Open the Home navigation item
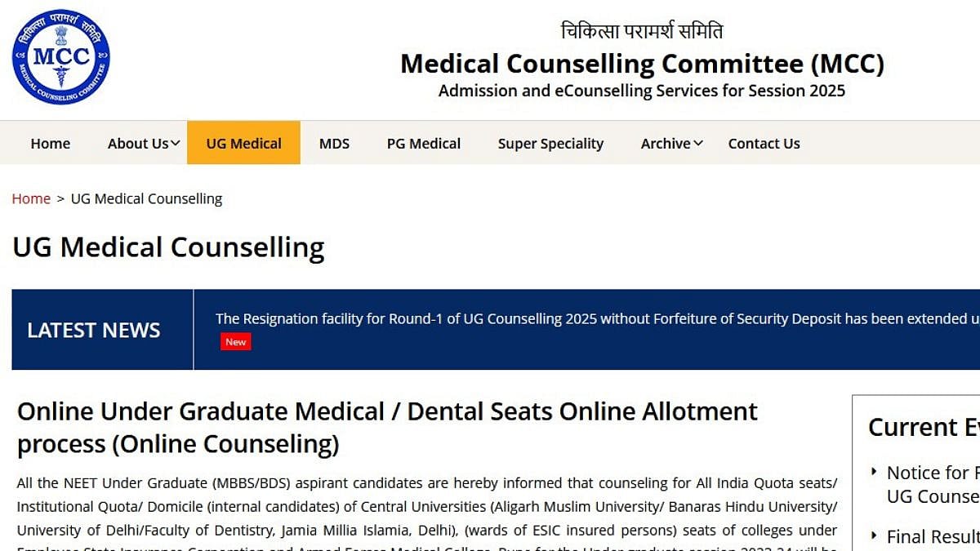The image size is (980, 551). (51, 144)
